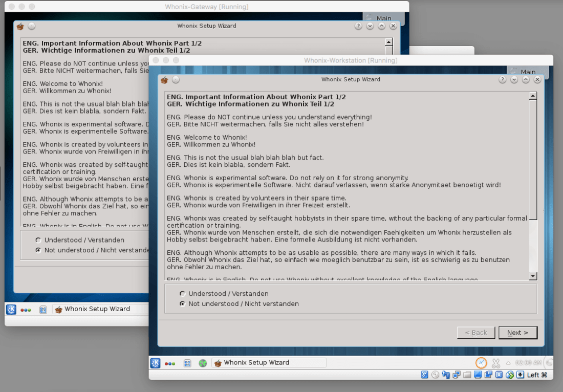The height and width of the screenshot is (392, 563).
Task: Open Klipper scissors icon in Workstation tray
Action: tap(496, 363)
